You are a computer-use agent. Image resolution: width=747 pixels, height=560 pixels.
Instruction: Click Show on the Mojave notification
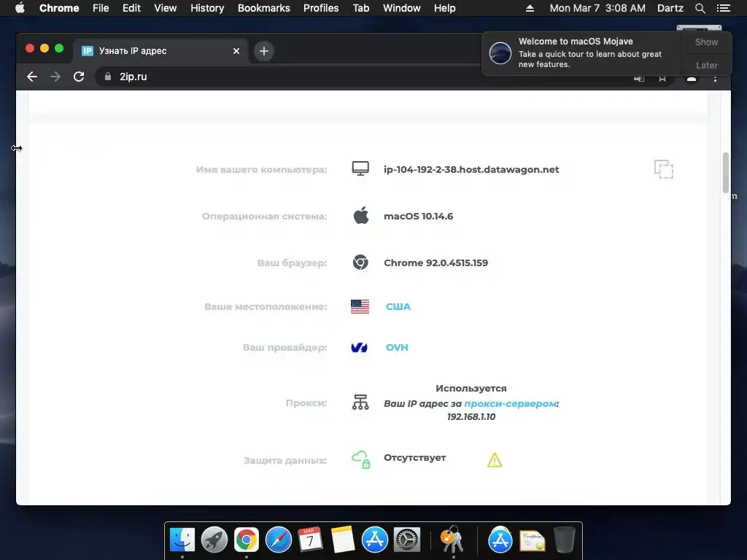click(706, 42)
